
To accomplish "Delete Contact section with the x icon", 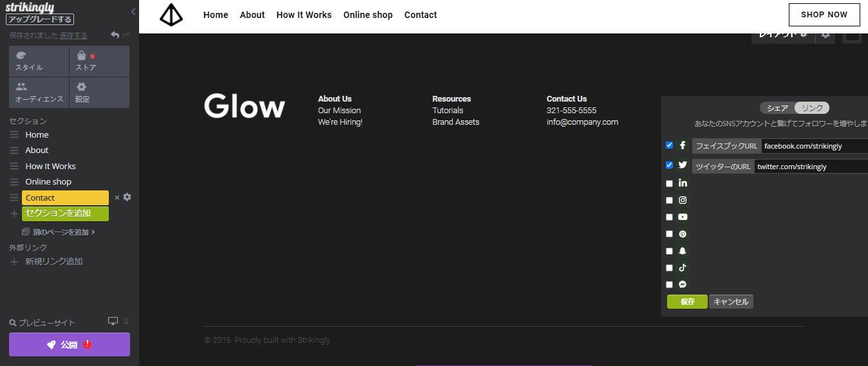I will click(117, 197).
